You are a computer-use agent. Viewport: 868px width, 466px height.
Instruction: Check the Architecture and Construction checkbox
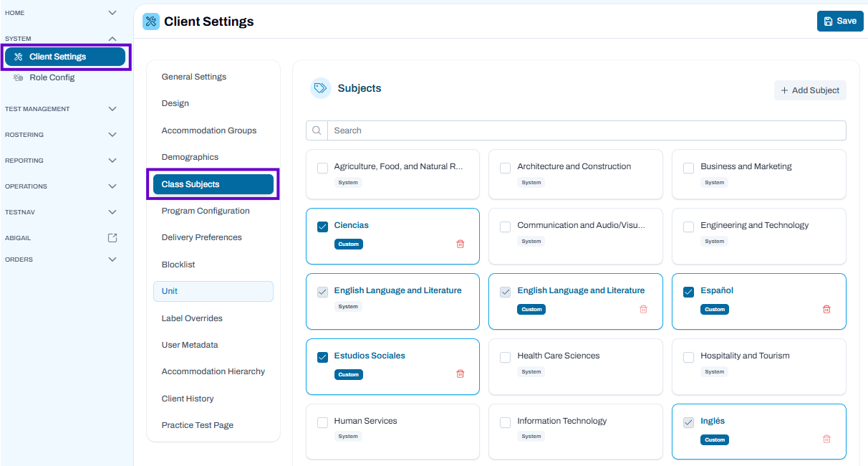506,168
